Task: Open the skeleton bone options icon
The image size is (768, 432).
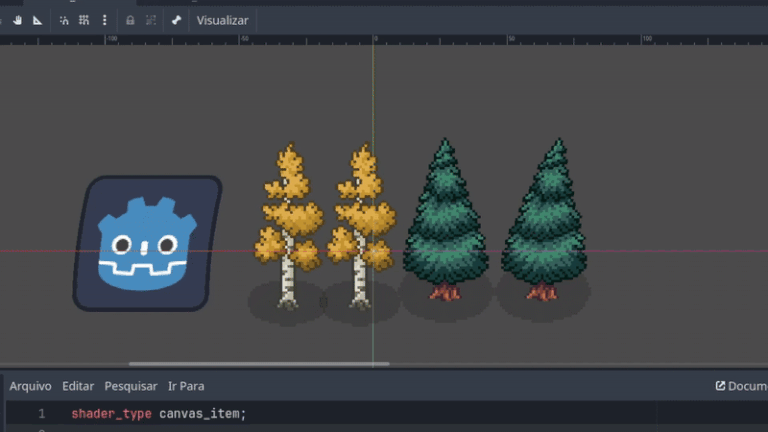Action: tap(176, 20)
